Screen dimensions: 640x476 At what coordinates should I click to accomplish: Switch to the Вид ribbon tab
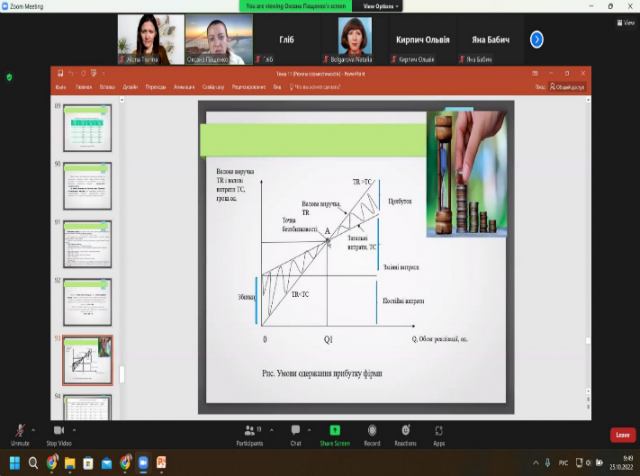point(277,87)
